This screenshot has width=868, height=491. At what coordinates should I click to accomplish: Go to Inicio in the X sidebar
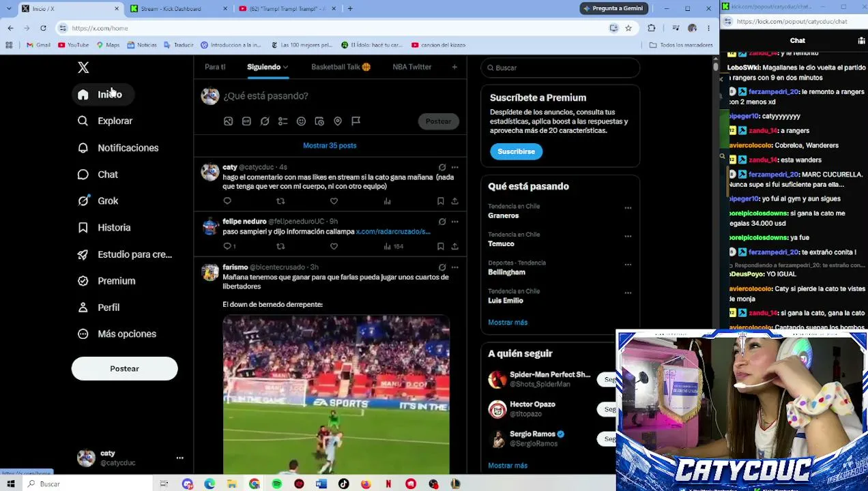(x=102, y=95)
